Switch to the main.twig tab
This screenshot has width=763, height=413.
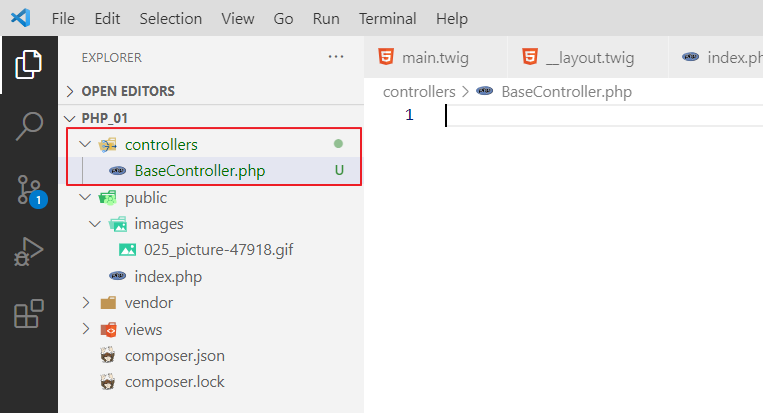coord(432,57)
